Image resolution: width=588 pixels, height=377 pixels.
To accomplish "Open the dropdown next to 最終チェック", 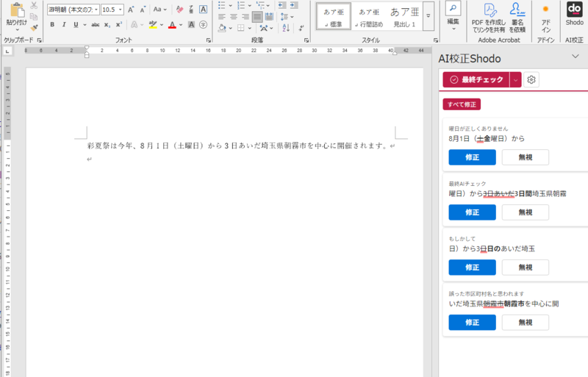I will 516,79.
